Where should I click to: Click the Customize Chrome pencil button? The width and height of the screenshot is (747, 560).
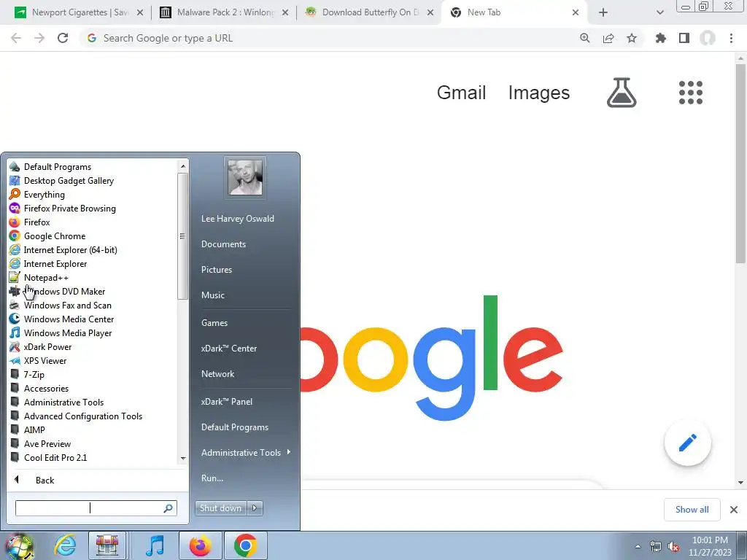(687, 443)
